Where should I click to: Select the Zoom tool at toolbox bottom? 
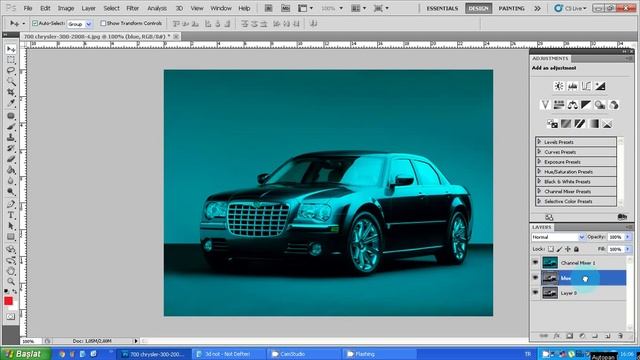11,282
